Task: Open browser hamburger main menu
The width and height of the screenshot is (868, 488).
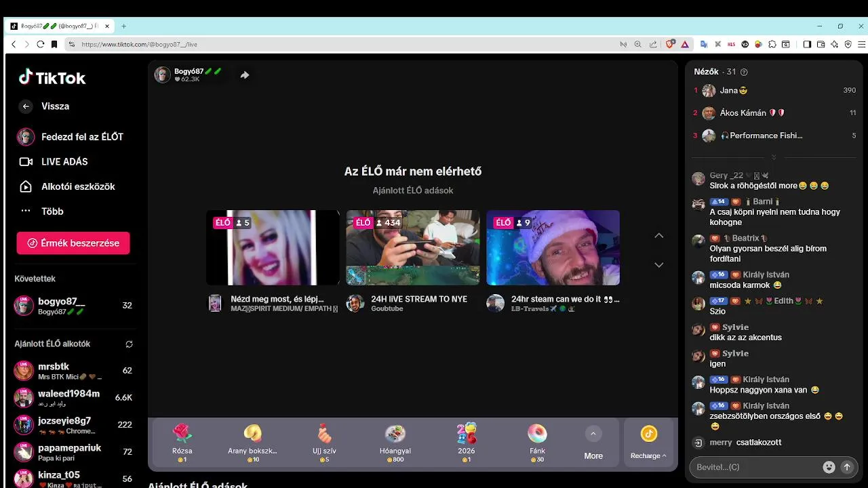Action: click(861, 44)
